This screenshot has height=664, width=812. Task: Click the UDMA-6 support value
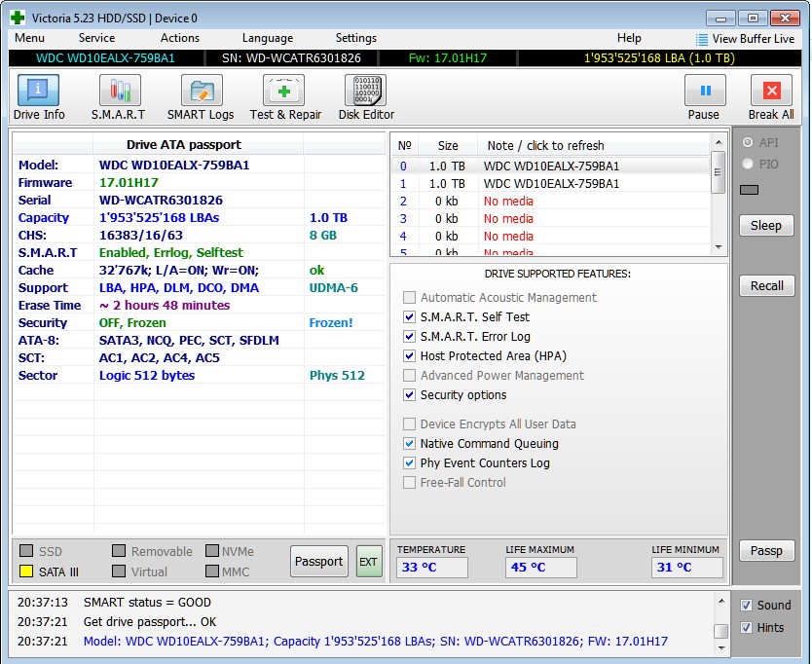coord(334,287)
